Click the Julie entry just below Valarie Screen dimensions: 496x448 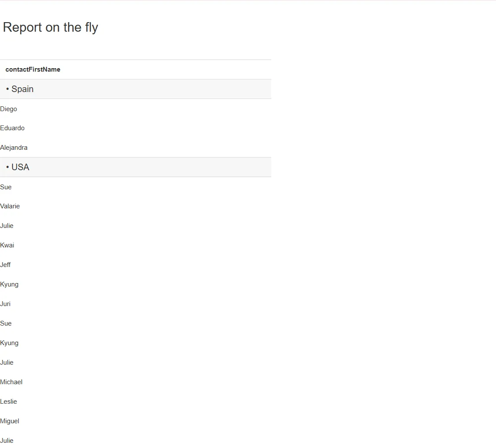click(7, 226)
